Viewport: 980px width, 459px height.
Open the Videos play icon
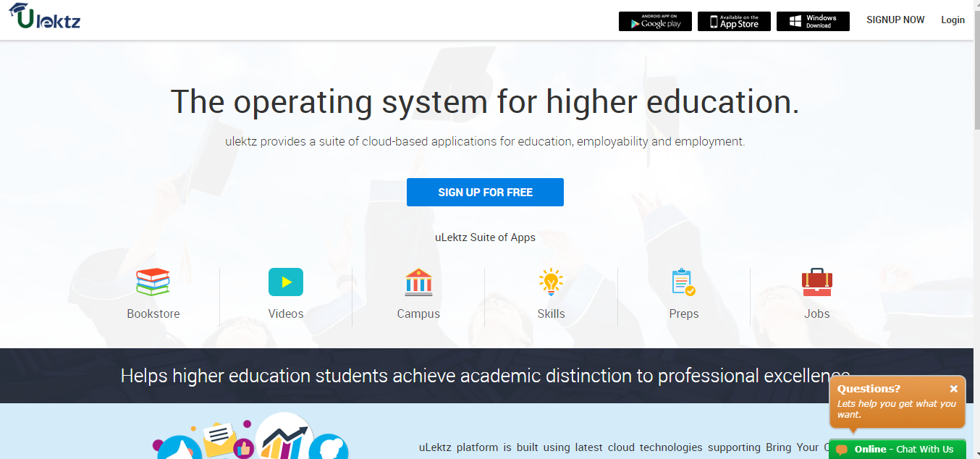tap(286, 282)
